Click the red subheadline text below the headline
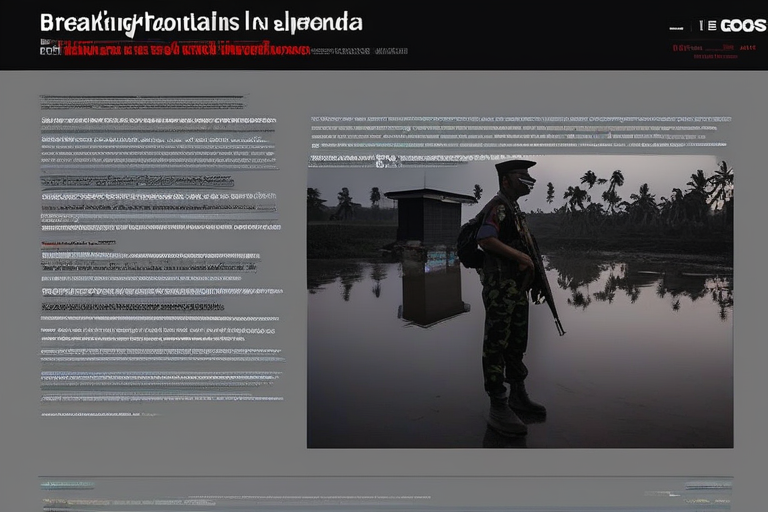The width and height of the screenshot is (768, 512). coord(187,48)
